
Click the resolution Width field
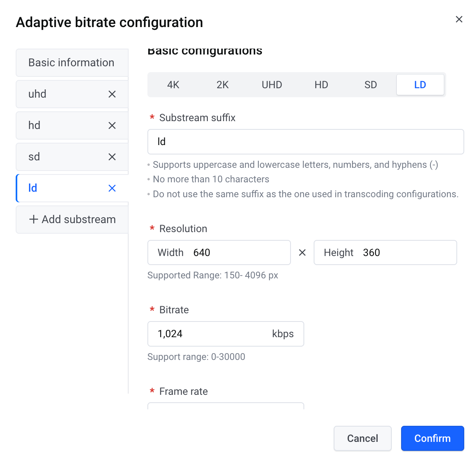pos(219,252)
